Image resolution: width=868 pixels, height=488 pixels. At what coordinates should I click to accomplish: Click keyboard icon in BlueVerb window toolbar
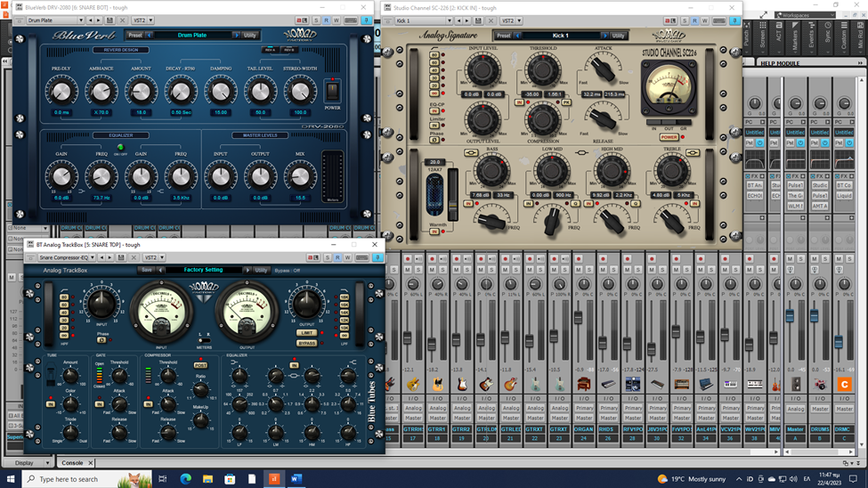[x=351, y=20]
